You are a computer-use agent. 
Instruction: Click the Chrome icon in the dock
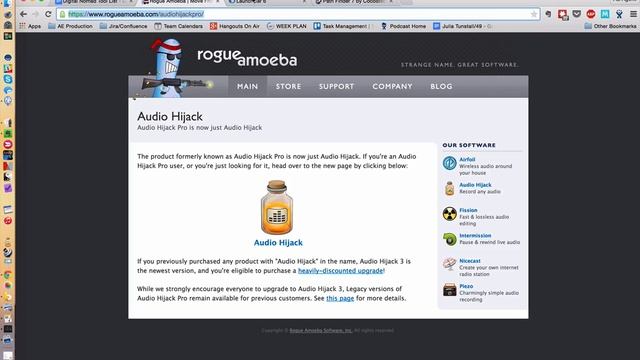click(7, 275)
